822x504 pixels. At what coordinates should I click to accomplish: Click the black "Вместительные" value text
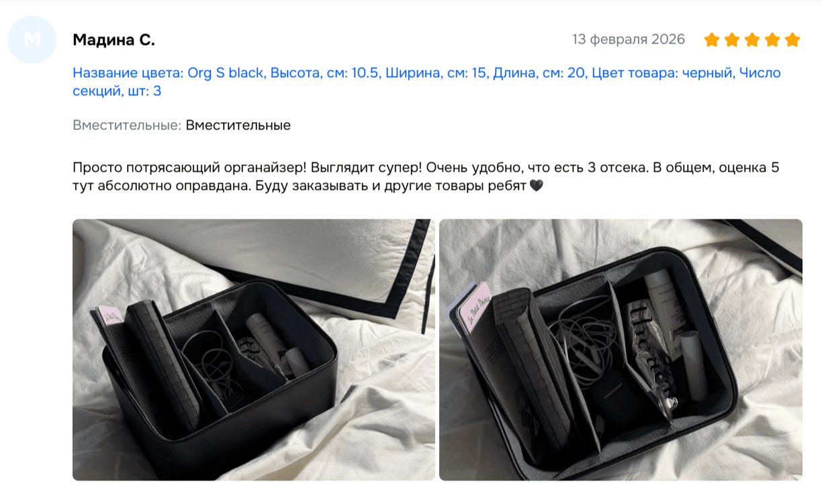238,125
